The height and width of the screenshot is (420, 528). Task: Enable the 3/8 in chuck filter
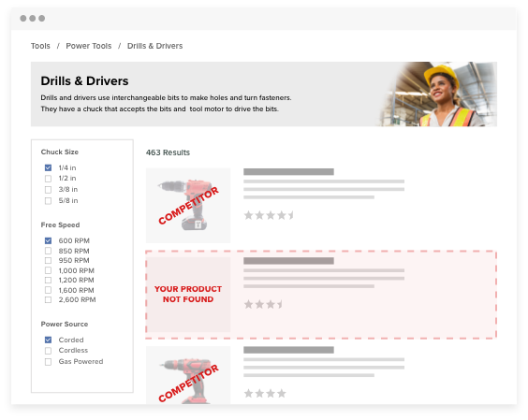pos(48,190)
